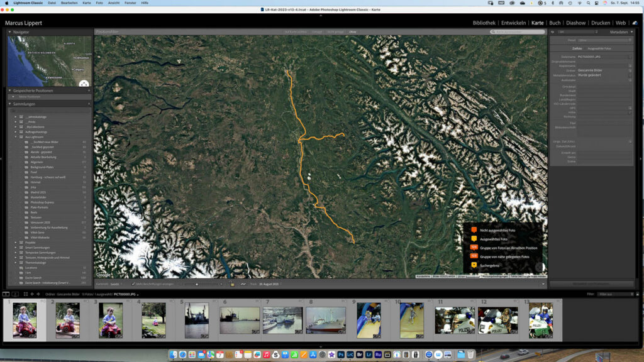
Task: Select the Ausgewählte Fotos metadata mode
Action: coord(599,48)
